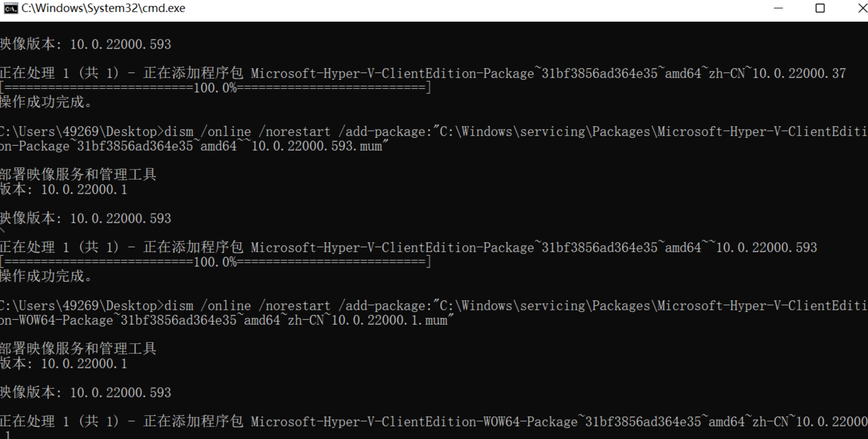Image resolution: width=868 pixels, height=439 pixels.
Task: Click the maximize icon on the window
Action: click(820, 8)
